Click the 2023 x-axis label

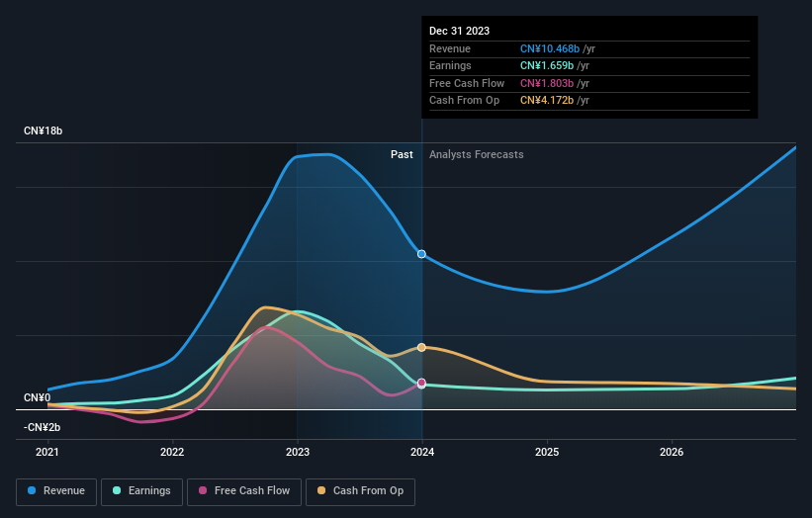coord(298,453)
